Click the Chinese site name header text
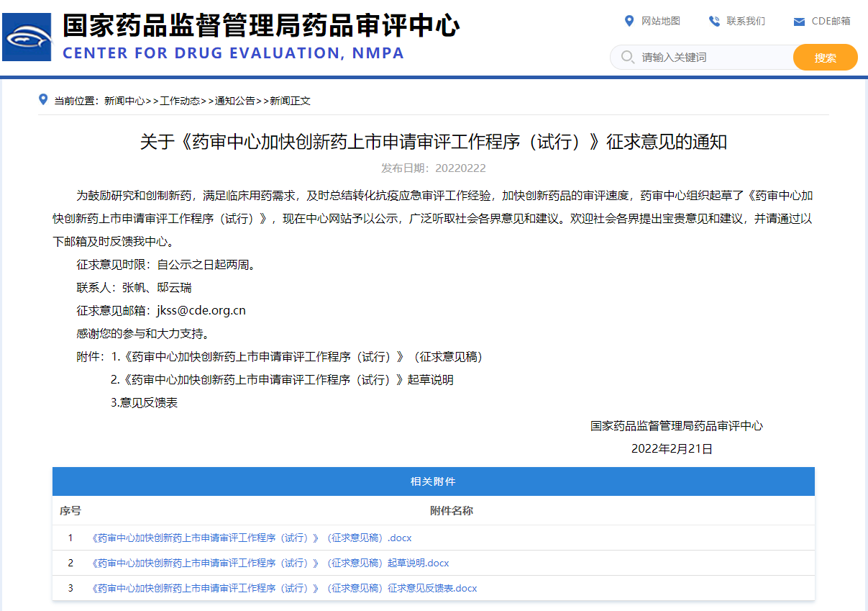Screen dimensions: 868x611 [261, 25]
